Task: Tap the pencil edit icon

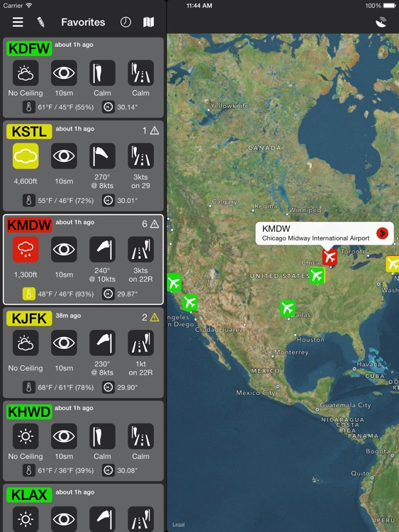Action: point(40,23)
